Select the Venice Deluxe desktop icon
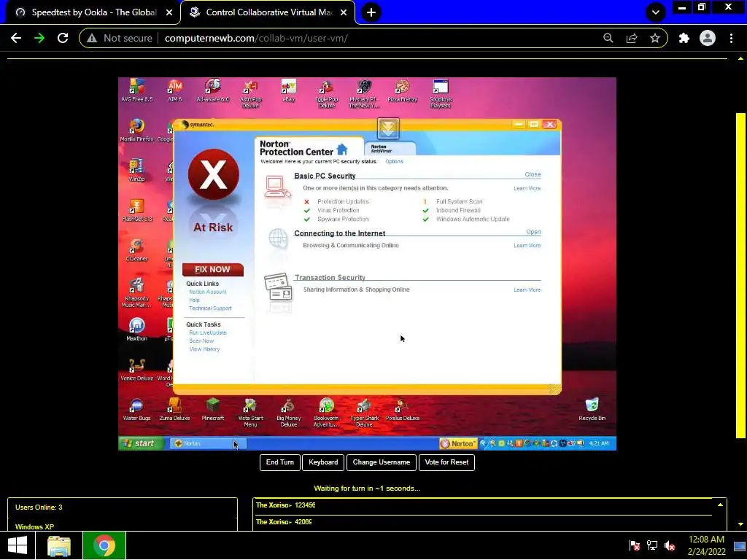Image resolution: width=747 pixels, height=560 pixels. [x=136, y=370]
